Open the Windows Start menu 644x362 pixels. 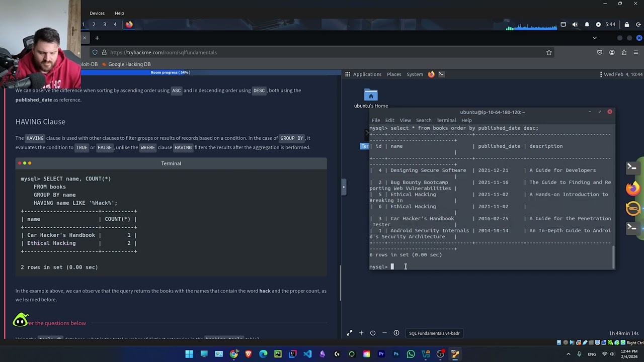(189, 354)
